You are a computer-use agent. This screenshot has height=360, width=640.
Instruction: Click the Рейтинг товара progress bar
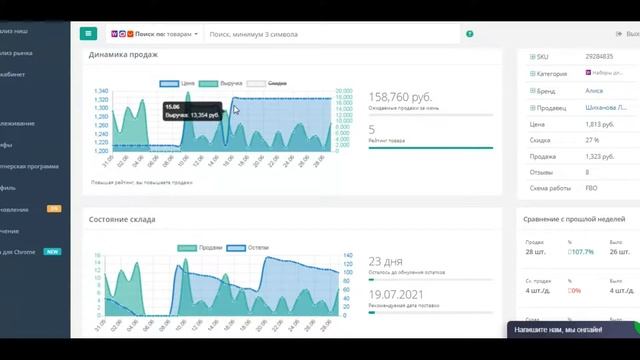point(431,148)
